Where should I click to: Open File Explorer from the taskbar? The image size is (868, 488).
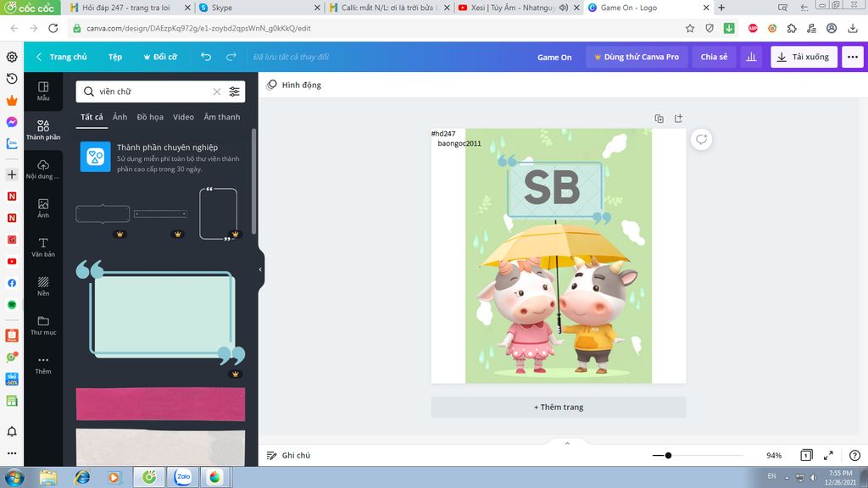click(48, 477)
